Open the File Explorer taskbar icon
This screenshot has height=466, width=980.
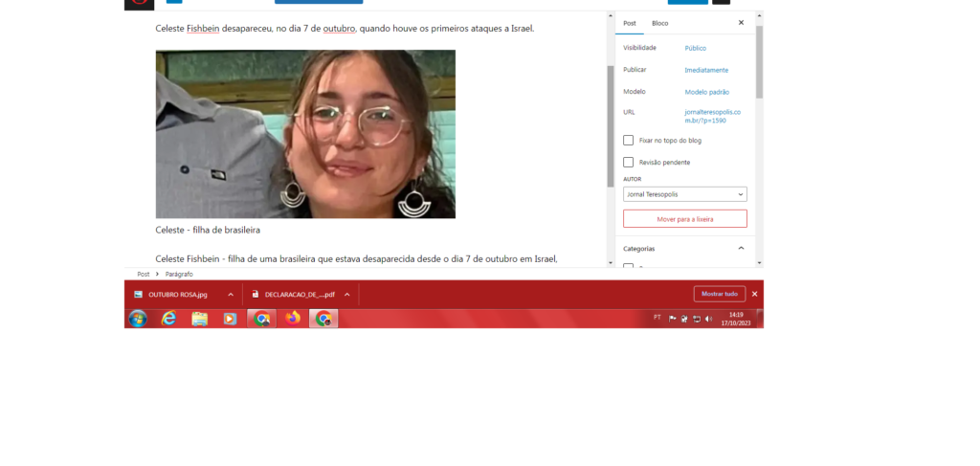coord(199,319)
